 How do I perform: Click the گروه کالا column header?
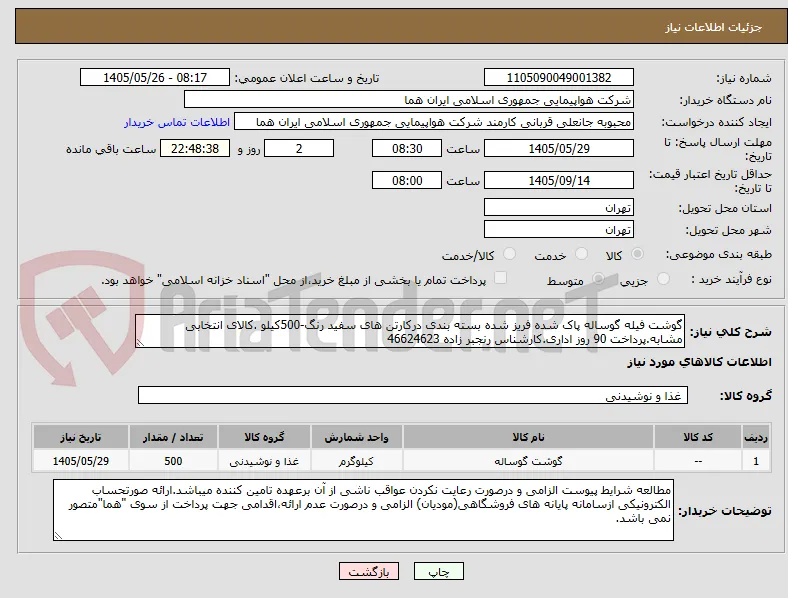[x=264, y=437]
